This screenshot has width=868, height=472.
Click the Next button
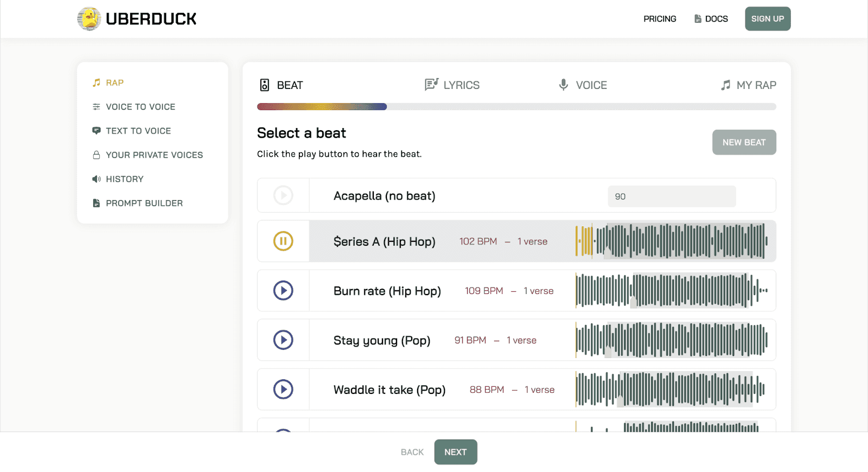[456, 452]
